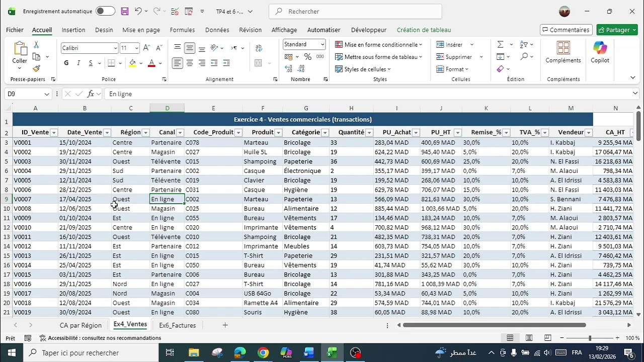Click the Find magnifier icon in Édition
This screenshot has height=362, width=644.
524,57
